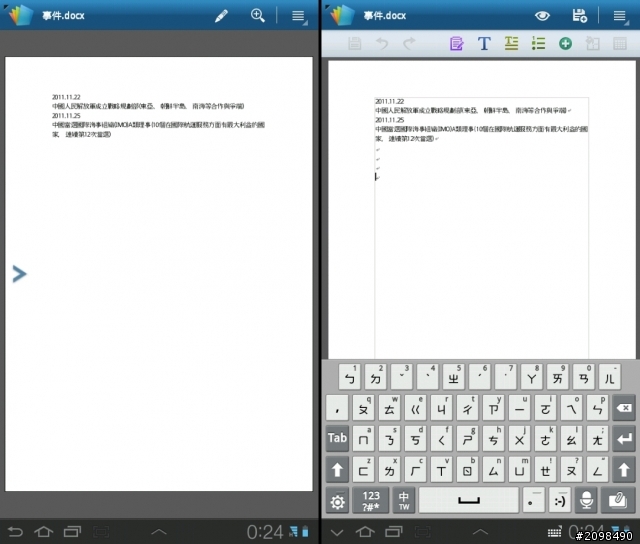640x544 pixels.
Task: Toggle the right shift key
Action: [x=624, y=469]
